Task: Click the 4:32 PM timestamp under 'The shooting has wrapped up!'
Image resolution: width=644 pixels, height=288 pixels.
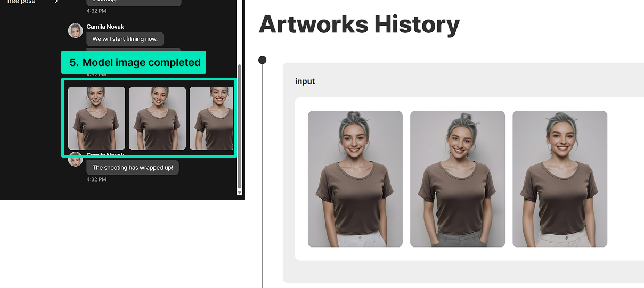Action: (x=96, y=179)
